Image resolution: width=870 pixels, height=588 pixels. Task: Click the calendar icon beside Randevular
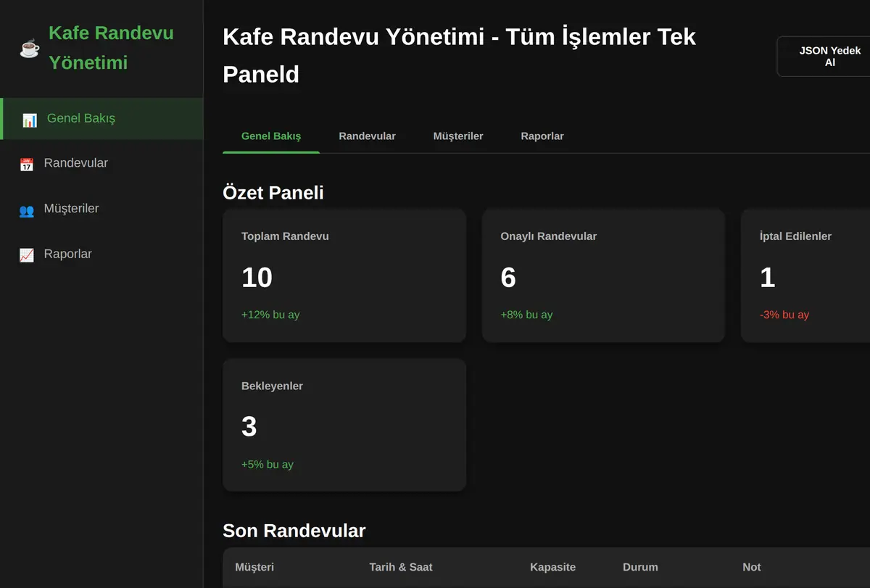[x=27, y=164]
